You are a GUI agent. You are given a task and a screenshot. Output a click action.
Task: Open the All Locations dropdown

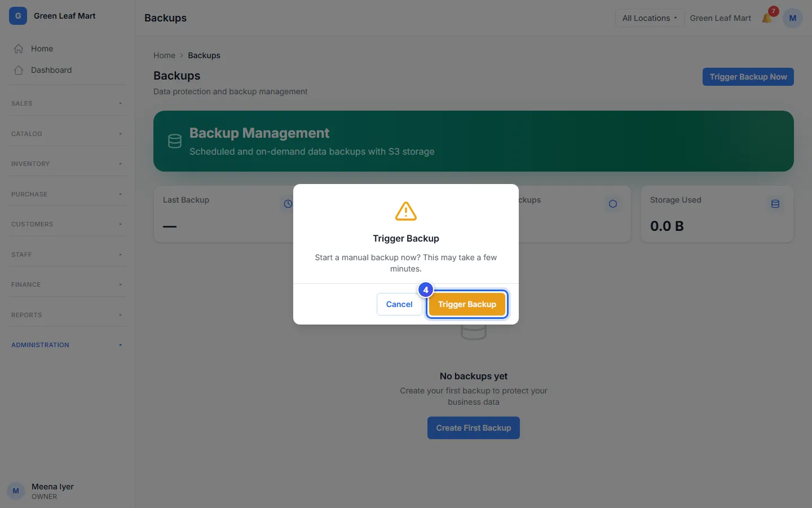(650, 18)
